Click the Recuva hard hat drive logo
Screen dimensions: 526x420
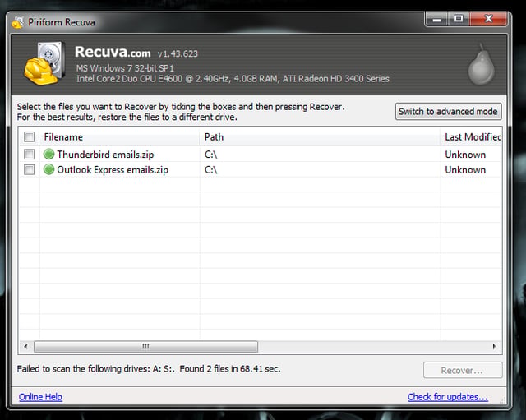tap(44, 63)
